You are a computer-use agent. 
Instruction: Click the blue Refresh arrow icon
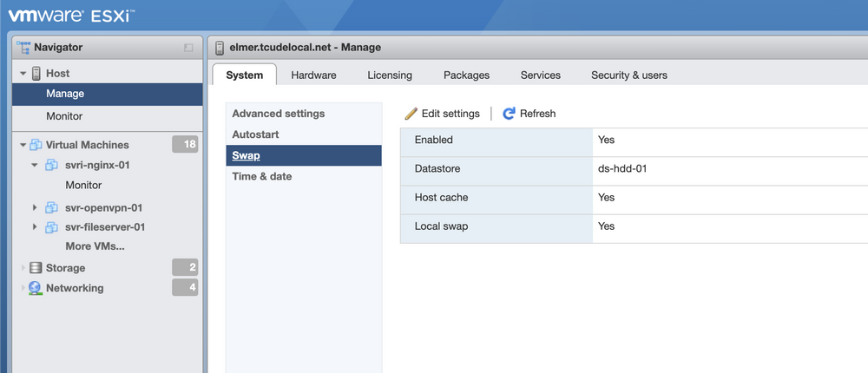coord(509,114)
